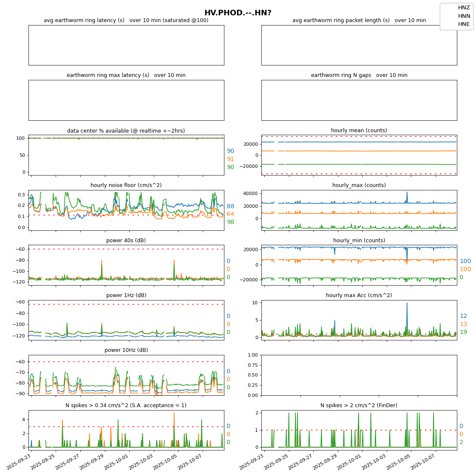The width and height of the screenshot is (476, 476).
Task: Click the HV.PHOD.--.HN? figure title
Action: point(238,13)
